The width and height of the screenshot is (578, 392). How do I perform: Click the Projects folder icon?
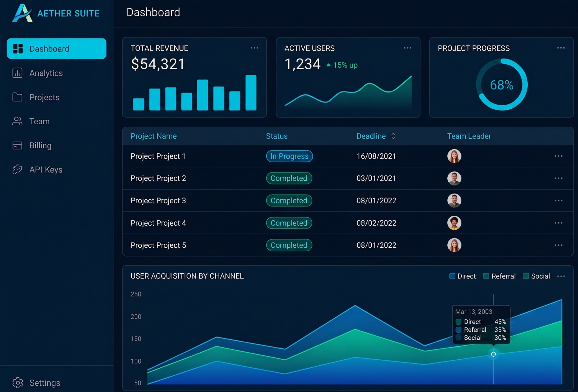pyautogui.click(x=17, y=97)
